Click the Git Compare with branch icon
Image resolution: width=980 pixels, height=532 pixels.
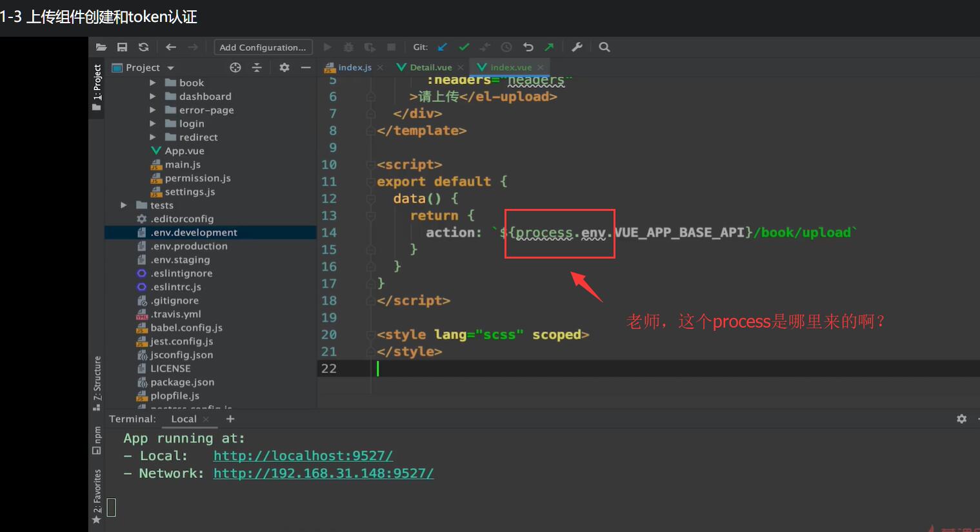485,47
